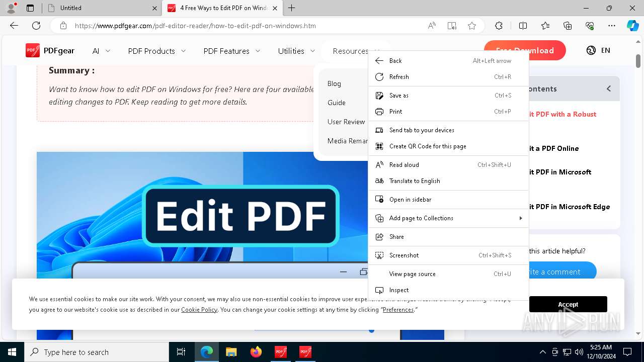Launch Copilot icon in Edge toolbar
This screenshot has height=362, width=644.
coord(632,26)
